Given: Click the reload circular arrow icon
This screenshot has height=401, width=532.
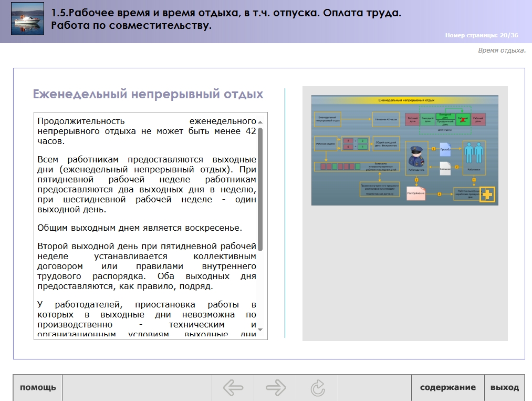Looking at the screenshot, I should click(317, 387).
